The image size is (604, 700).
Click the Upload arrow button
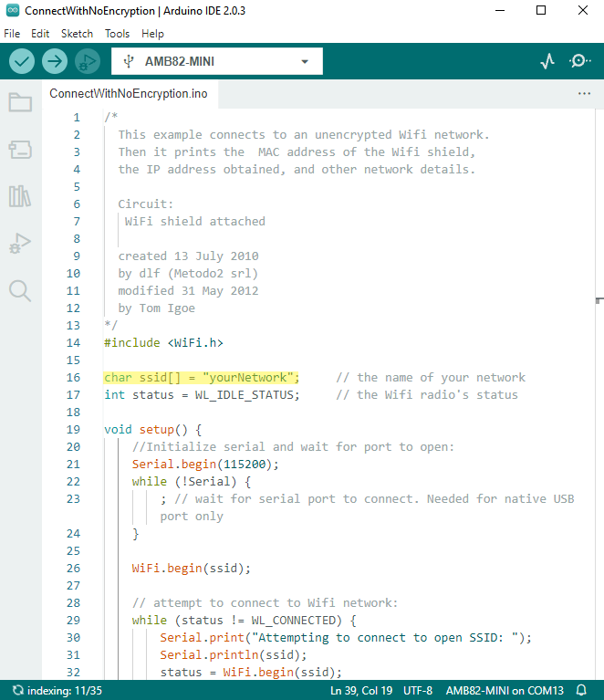55,61
